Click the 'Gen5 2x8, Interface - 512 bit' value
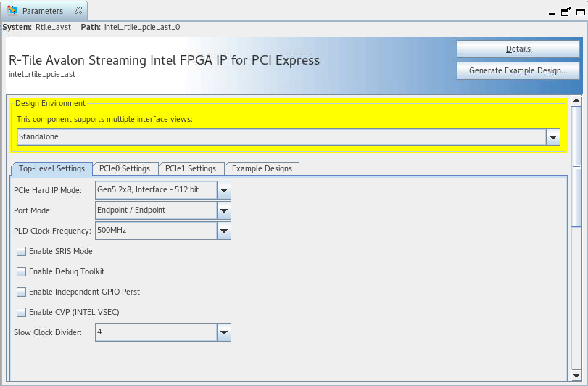 tap(148, 190)
